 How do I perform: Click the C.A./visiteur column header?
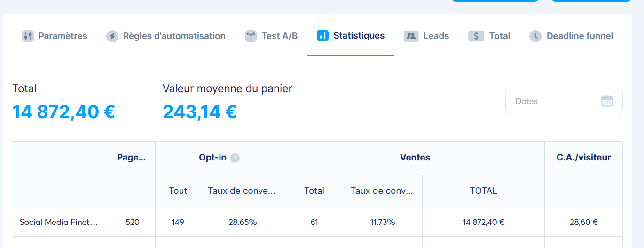[583, 158]
